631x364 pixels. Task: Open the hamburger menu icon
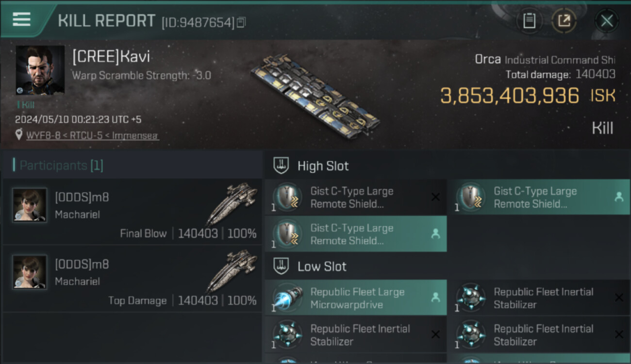pyautogui.click(x=21, y=19)
